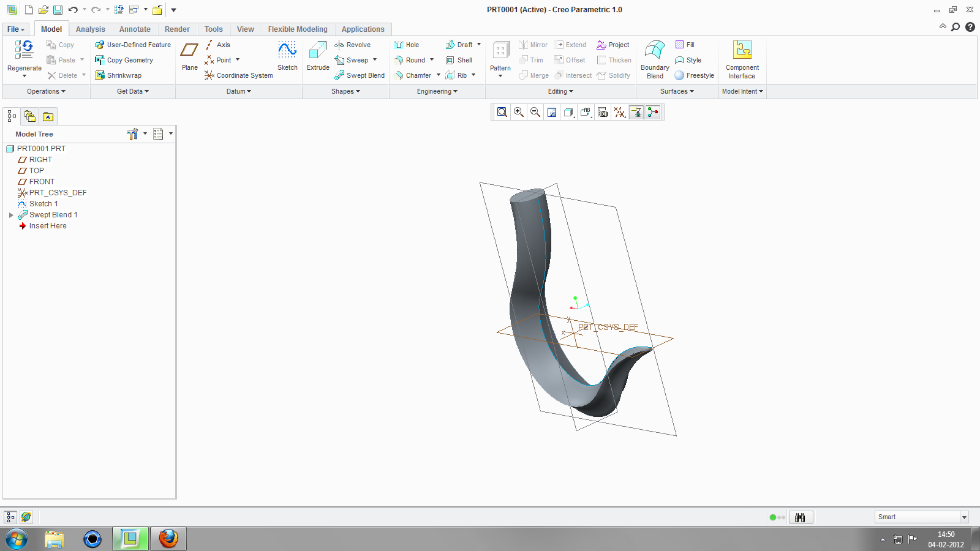The image size is (980, 551).
Task: Expand the Engineering group dropdown
Action: 437,91
